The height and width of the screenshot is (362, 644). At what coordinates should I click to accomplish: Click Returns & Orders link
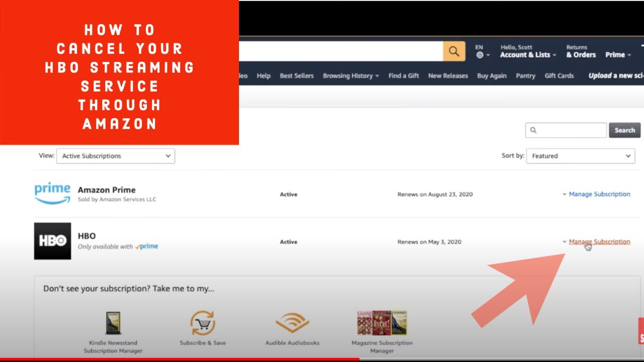581,51
